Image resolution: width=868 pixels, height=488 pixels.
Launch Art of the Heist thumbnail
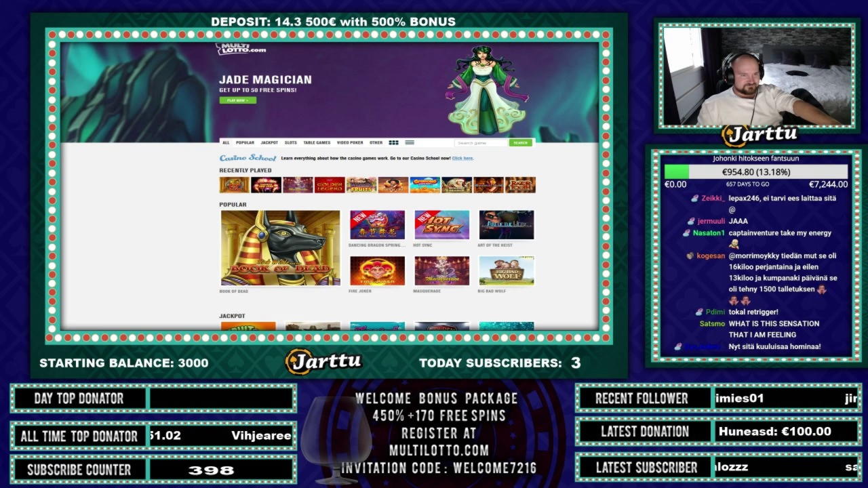(x=507, y=225)
